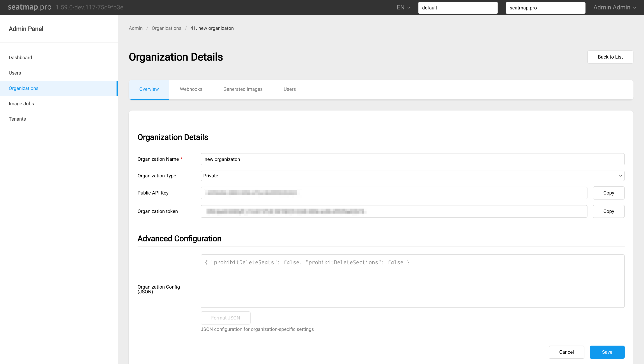644x364 pixels.
Task: Open the EN language dropdown
Action: click(403, 7)
